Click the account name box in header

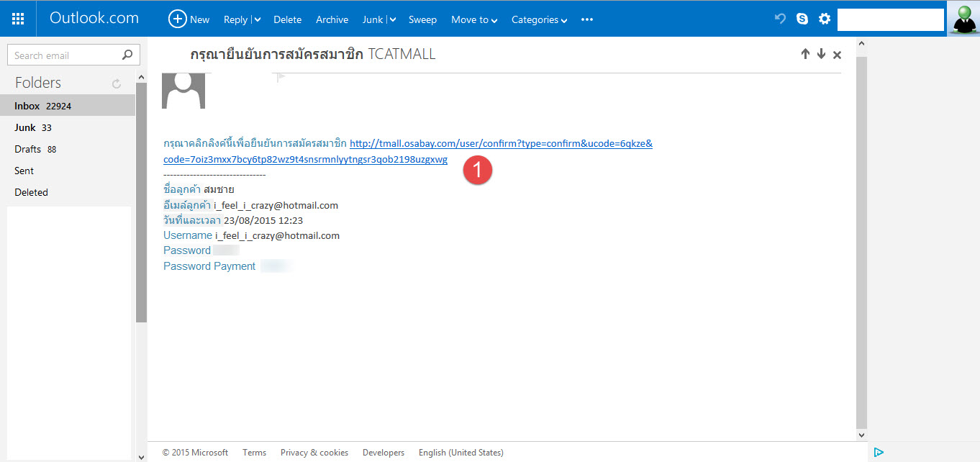coord(891,19)
